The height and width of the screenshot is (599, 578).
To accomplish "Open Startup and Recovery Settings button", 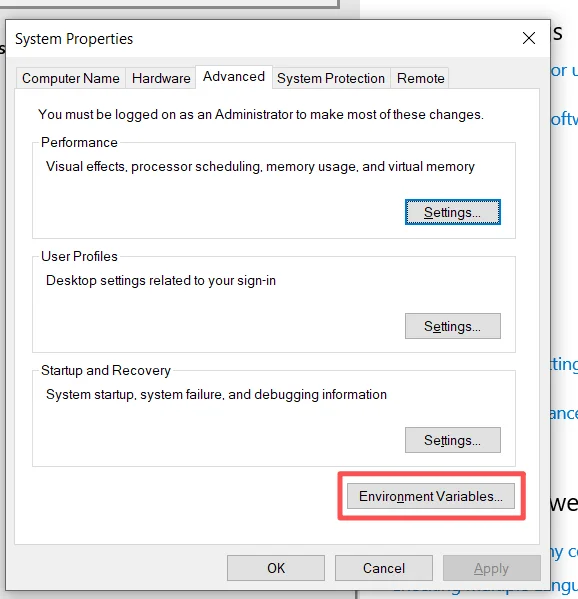I will [x=453, y=440].
